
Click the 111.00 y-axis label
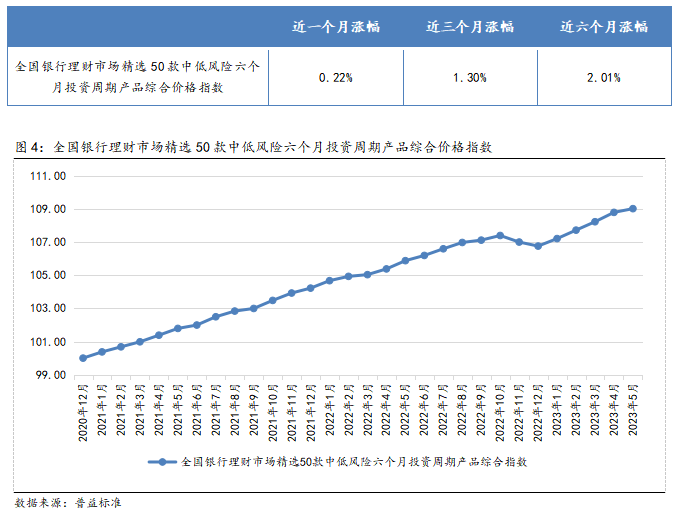tap(47, 176)
